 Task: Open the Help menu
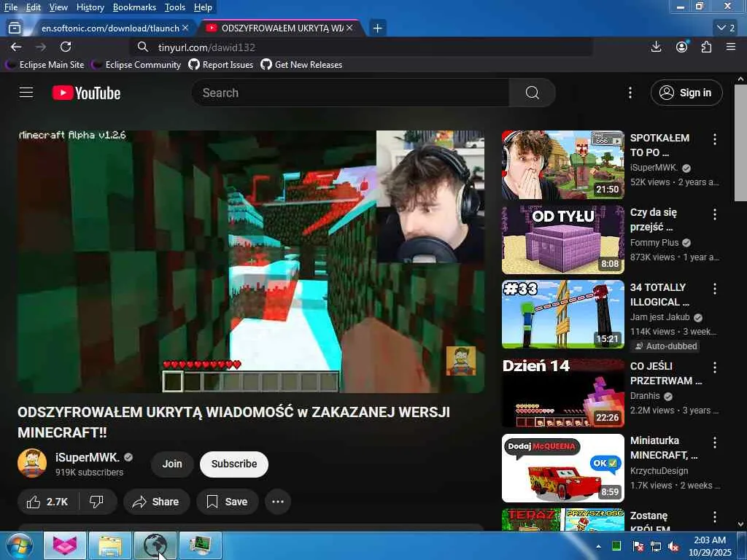click(203, 7)
